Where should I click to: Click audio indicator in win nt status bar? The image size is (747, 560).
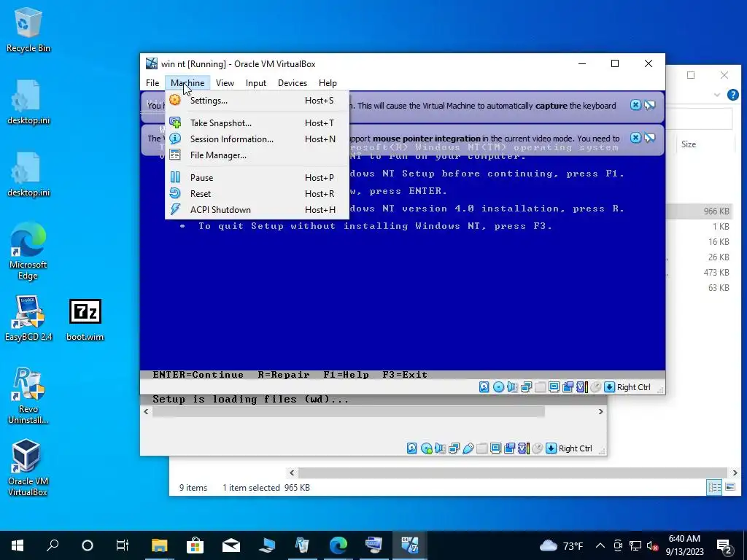[512, 387]
